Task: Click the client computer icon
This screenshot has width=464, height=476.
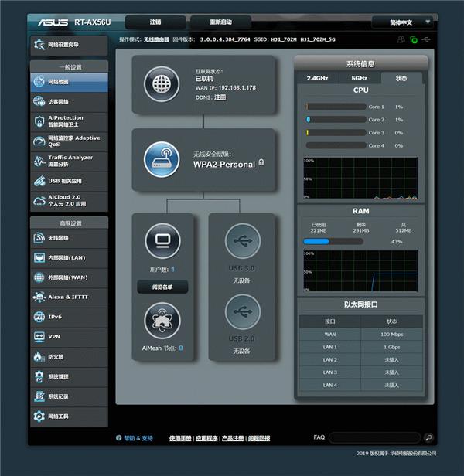Action: (x=162, y=241)
